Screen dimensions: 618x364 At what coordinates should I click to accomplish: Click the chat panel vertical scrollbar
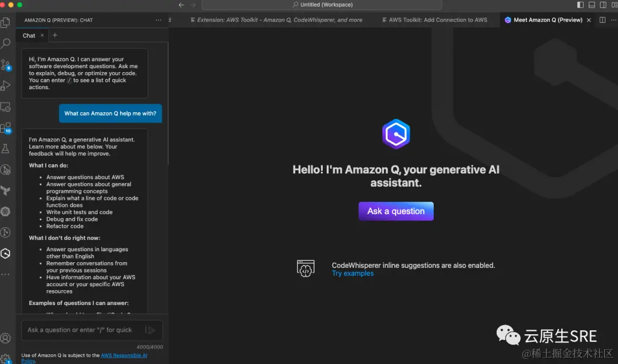[168, 104]
